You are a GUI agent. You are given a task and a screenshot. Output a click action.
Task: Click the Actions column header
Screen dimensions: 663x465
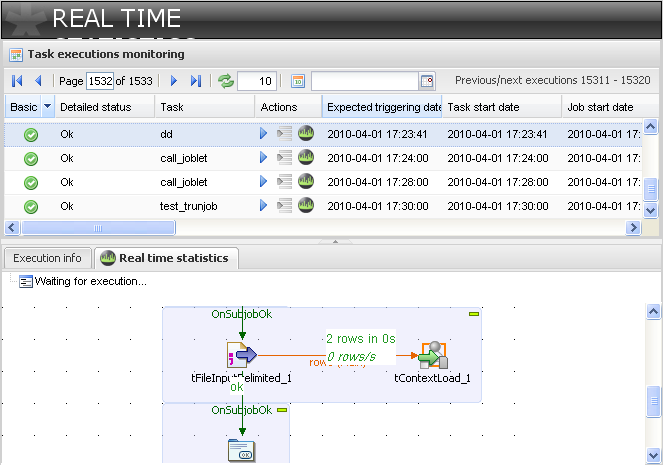pos(288,107)
